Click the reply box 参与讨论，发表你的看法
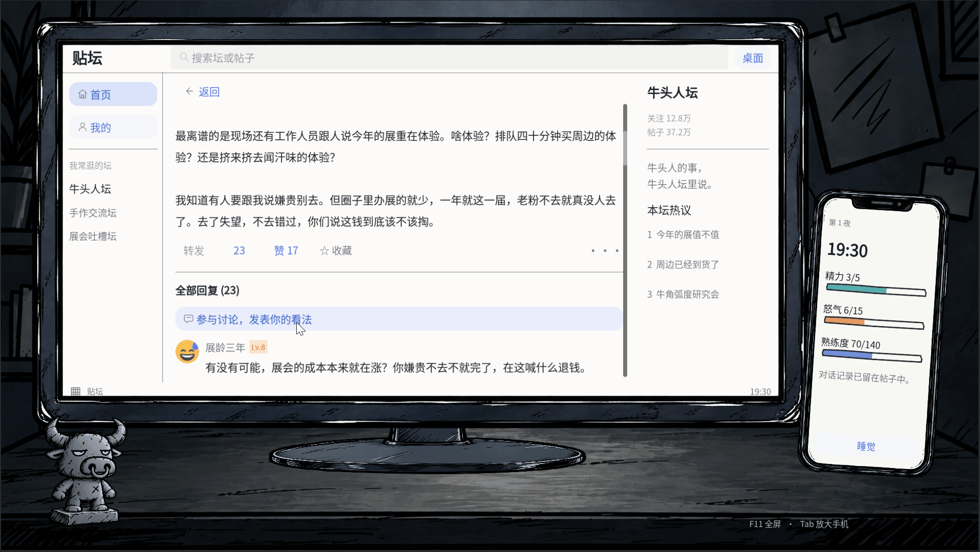 click(x=399, y=319)
